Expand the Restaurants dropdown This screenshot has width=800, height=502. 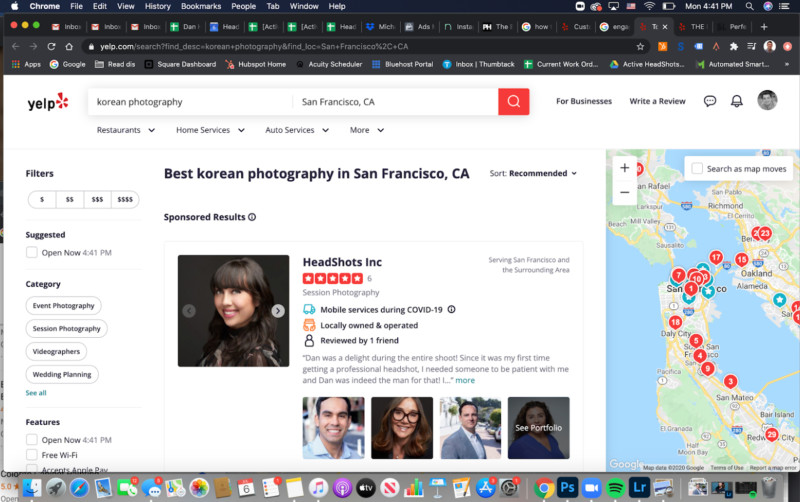tap(125, 130)
